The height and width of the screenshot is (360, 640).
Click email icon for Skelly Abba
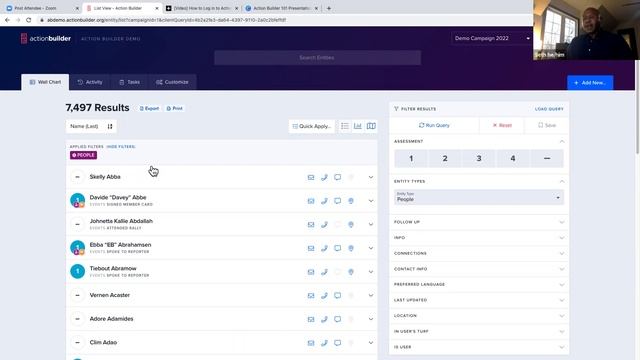tap(311, 177)
